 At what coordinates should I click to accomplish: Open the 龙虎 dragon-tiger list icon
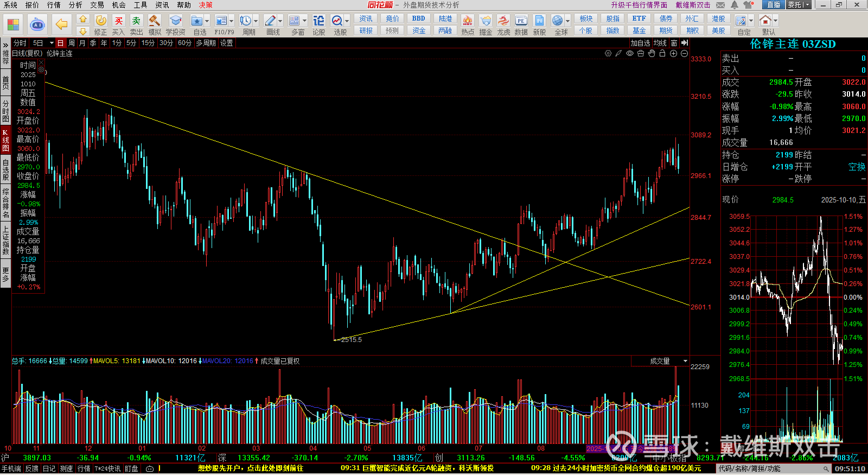point(503,25)
